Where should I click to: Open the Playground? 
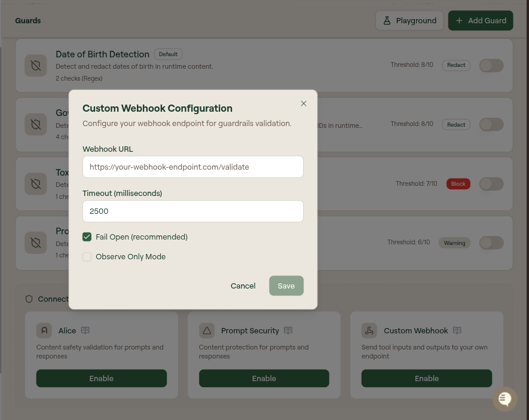(x=409, y=20)
